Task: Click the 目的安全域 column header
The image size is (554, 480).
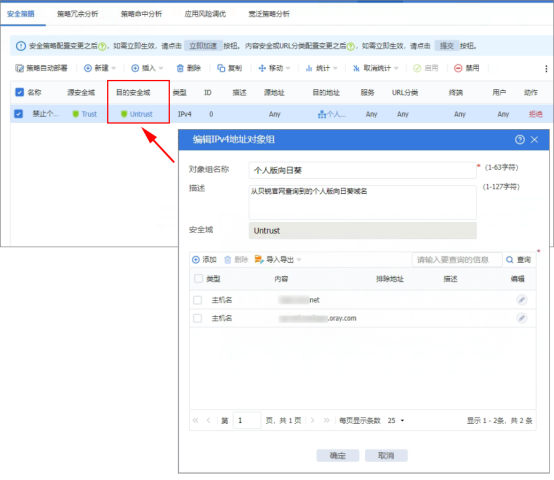Action: (133, 93)
